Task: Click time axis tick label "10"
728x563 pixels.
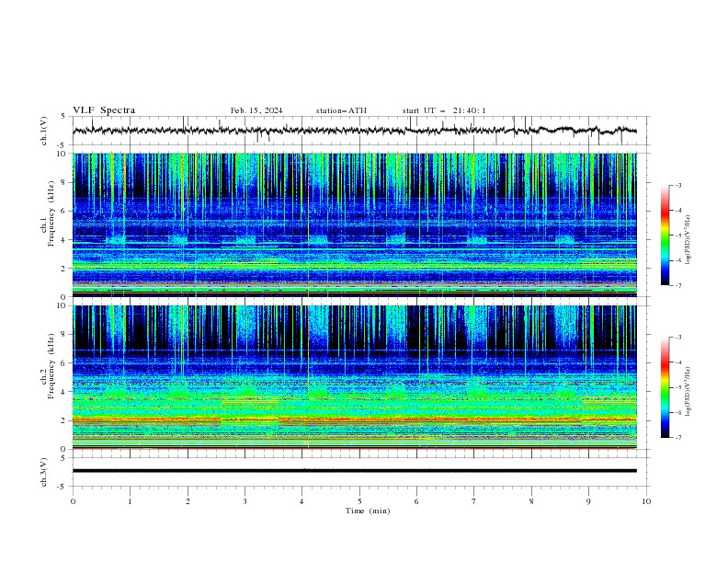Action: coord(646,501)
